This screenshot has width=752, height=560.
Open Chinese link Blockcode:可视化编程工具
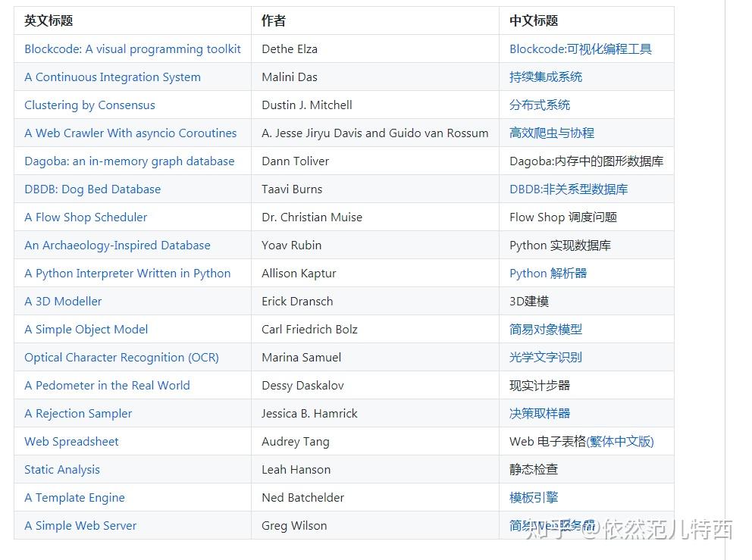pos(581,49)
